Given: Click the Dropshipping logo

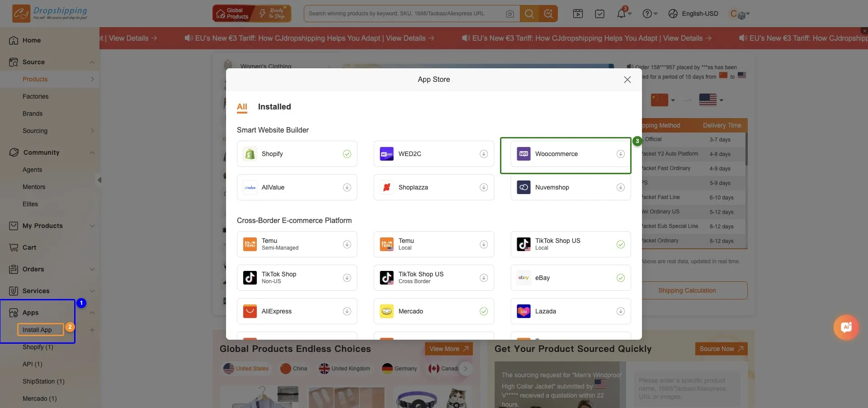Looking at the screenshot, I should coord(50,14).
